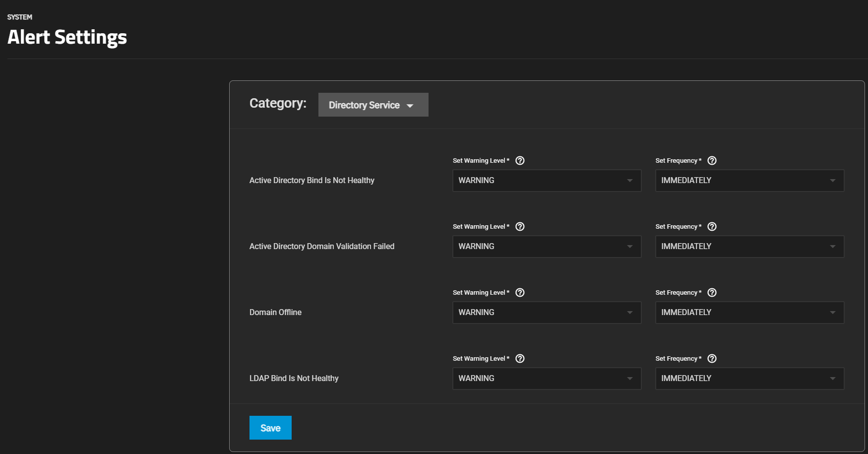
Task: Show help for Domain Offline warning level
Action: pos(520,293)
